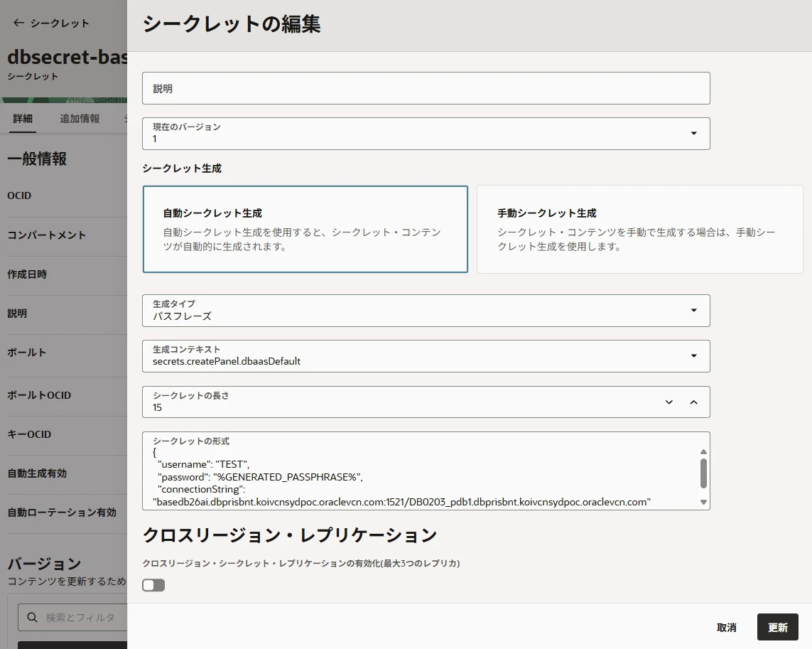Click the search magnifier icon in 検索とフィルタ
The image size is (812, 649).
pyautogui.click(x=32, y=618)
